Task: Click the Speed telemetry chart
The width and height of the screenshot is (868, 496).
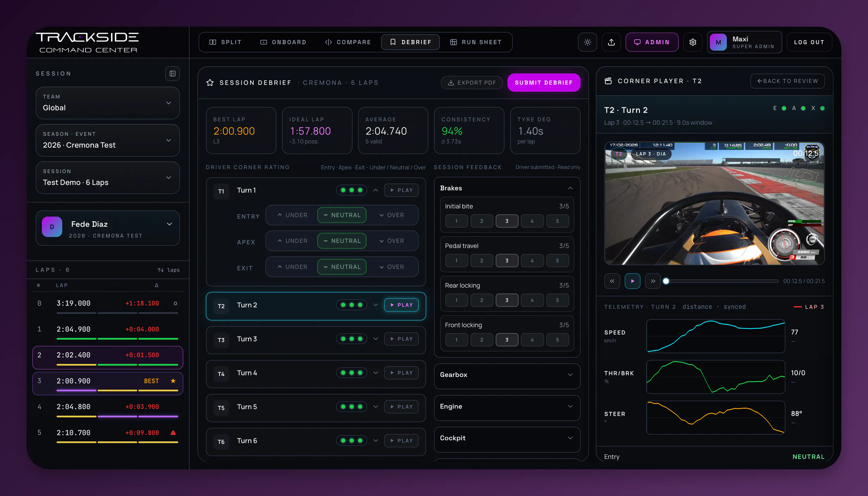Action: (x=715, y=336)
